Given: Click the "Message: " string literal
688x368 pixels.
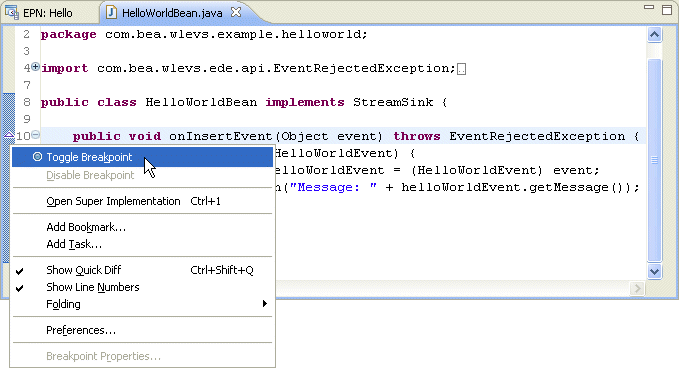Looking at the screenshot, I should (x=333, y=187).
